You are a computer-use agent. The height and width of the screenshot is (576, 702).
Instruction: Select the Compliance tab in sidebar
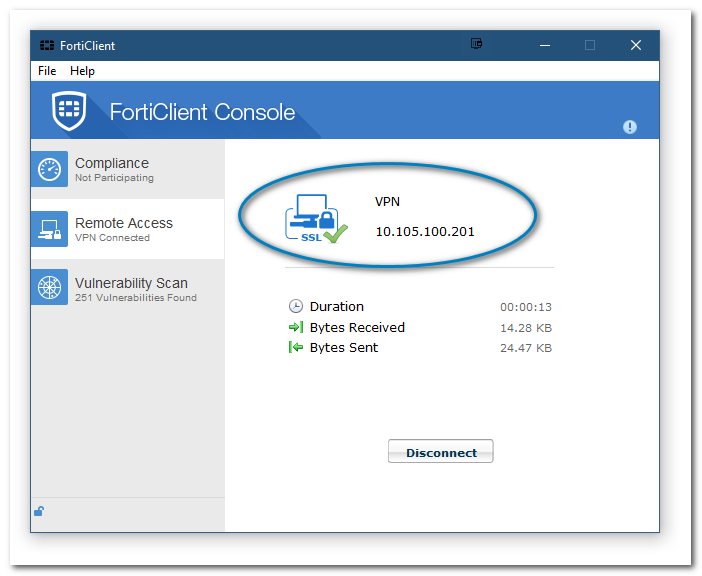(x=128, y=169)
